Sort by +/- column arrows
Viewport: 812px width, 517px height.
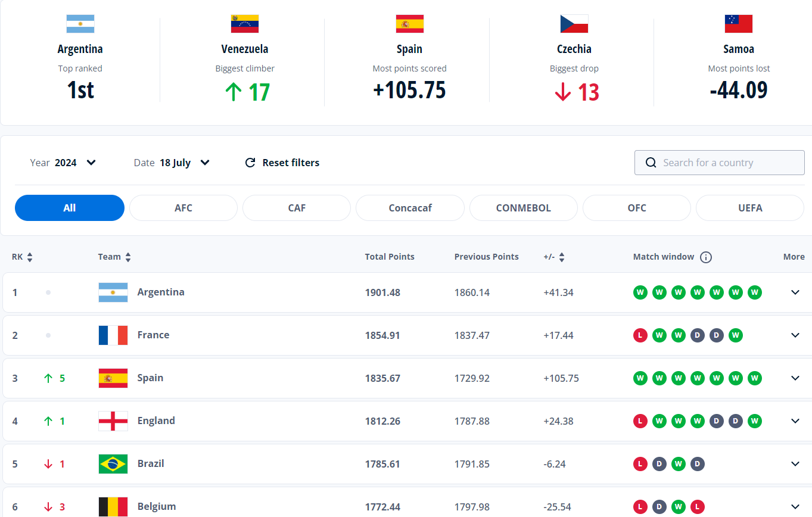point(562,257)
